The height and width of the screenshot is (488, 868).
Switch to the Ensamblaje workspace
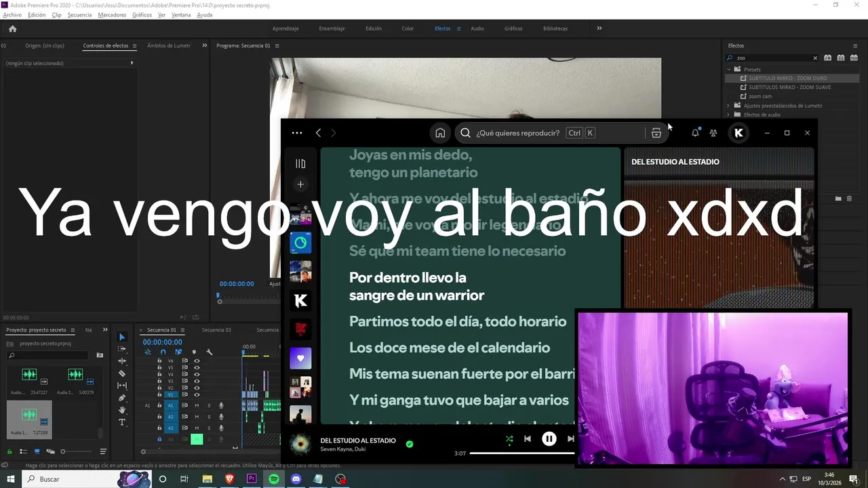coord(332,28)
